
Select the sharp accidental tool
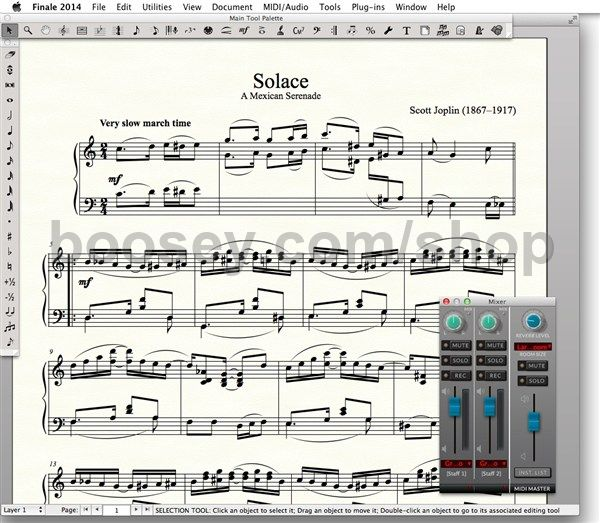(x=10, y=236)
